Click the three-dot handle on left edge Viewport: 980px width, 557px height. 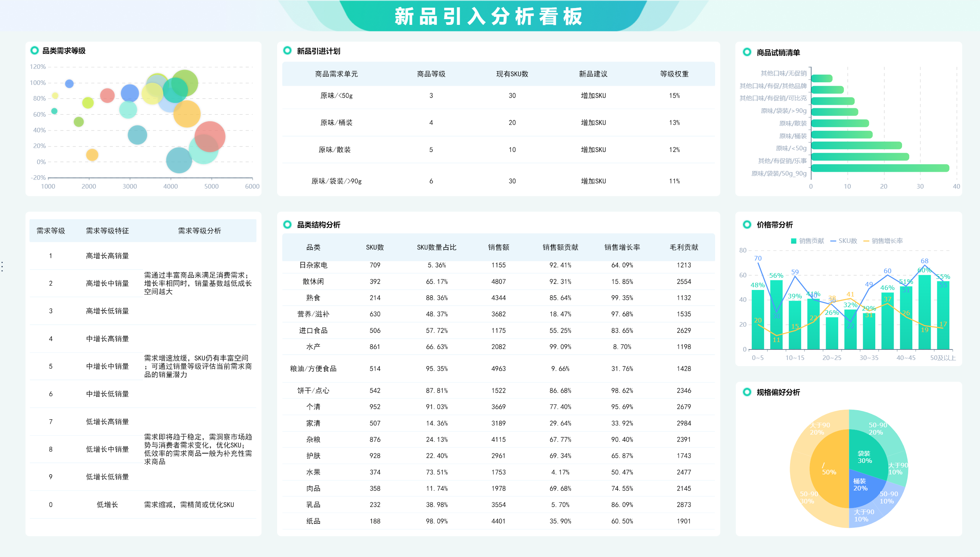pos(2,267)
